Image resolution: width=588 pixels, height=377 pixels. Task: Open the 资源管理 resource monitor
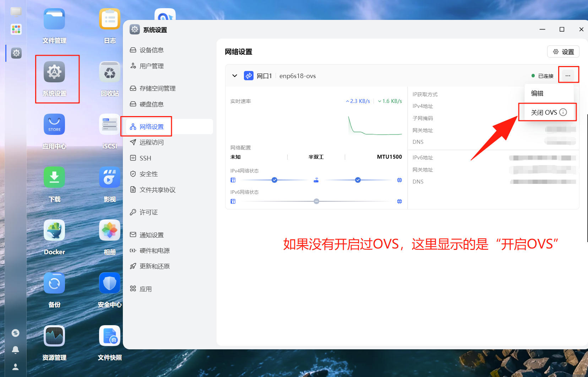[x=54, y=335]
